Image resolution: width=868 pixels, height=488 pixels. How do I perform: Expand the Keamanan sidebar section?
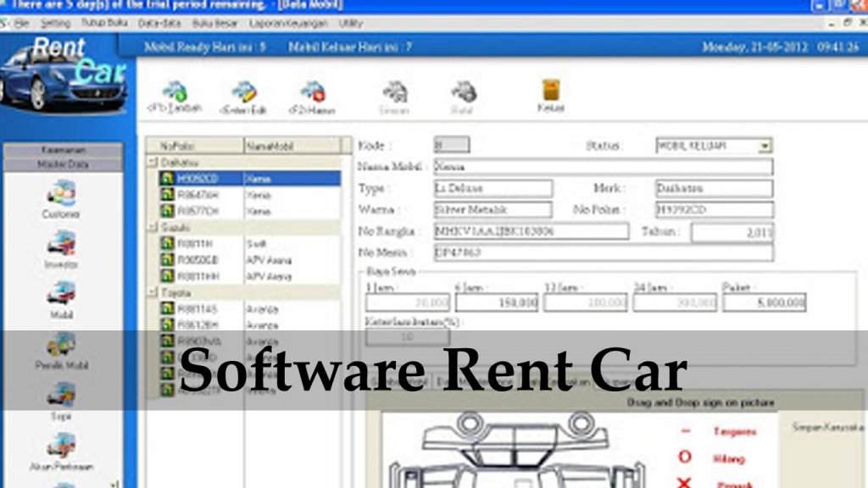[63, 150]
